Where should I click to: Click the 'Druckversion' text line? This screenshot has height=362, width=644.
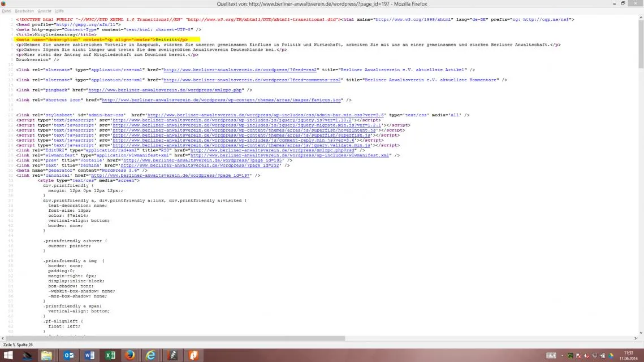click(37, 60)
